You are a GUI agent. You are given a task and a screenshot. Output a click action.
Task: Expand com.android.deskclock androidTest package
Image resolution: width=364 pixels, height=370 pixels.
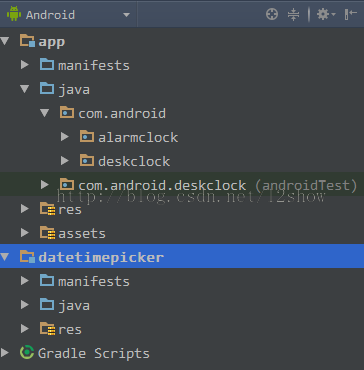coord(44,185)
